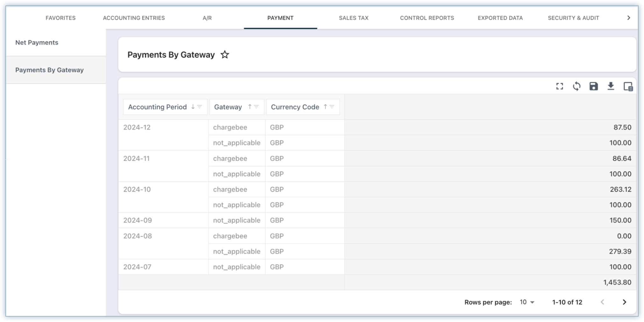Select Payments By Gateway sidebar item
The height and width of the screenshot is (322, 644).
[x=49, y=70]
